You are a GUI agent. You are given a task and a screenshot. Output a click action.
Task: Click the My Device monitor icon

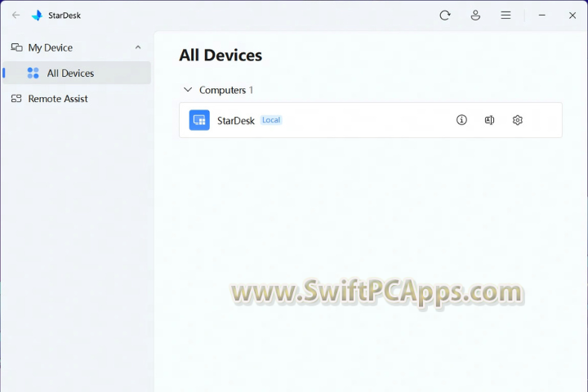point(16,47)
